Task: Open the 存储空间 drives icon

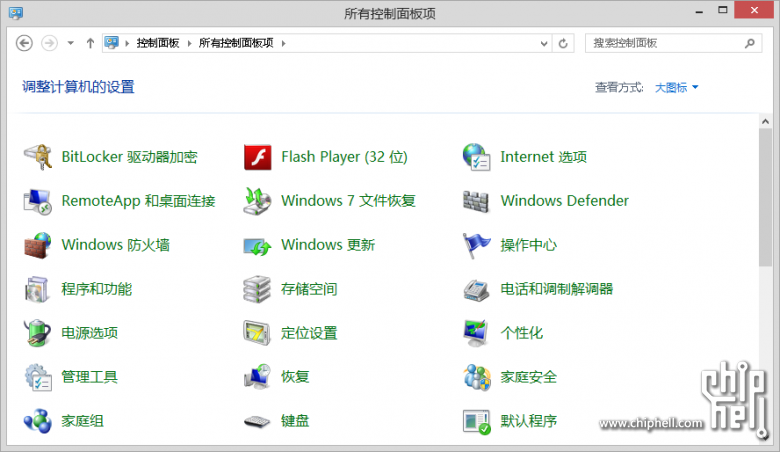Action: click(x=257, y=289)
